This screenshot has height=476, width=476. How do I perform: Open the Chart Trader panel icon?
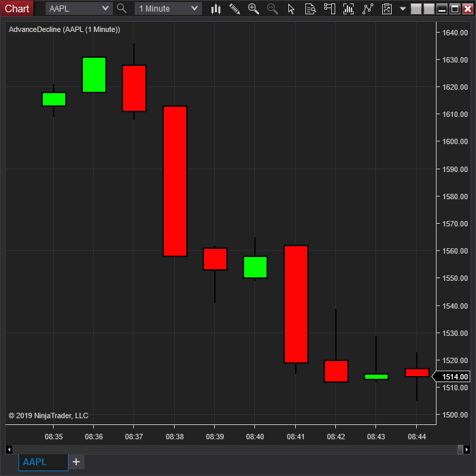(x=330, y=9)
